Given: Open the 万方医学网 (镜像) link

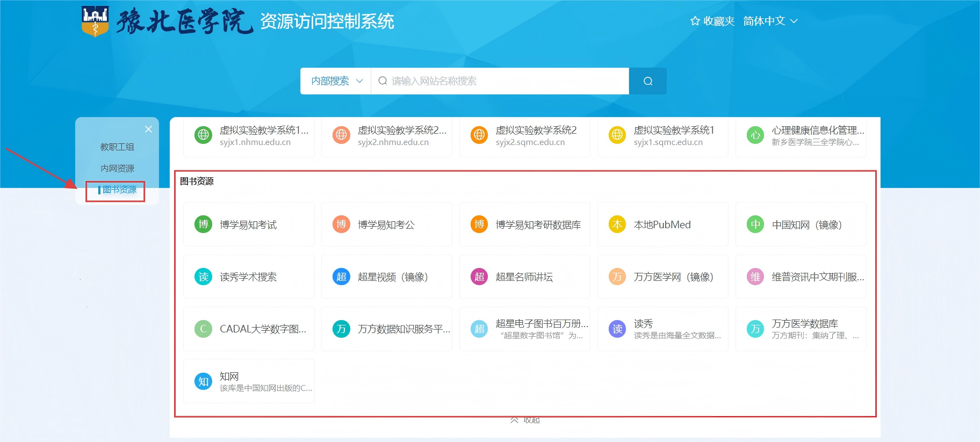Looking at the screenshot, I should pyautogui.click(x=673, y=277).
